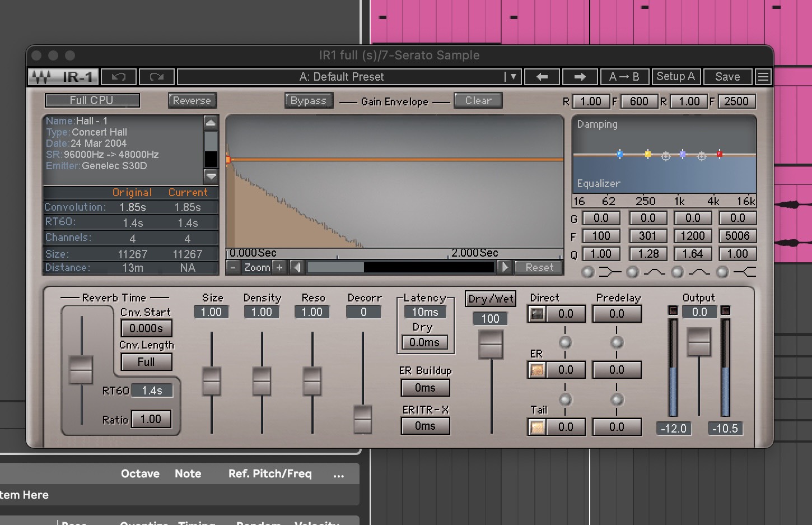Toggle the gain envelope Bypass button
The height and width of the screenshot is (525, 812).
click(308, 101)
